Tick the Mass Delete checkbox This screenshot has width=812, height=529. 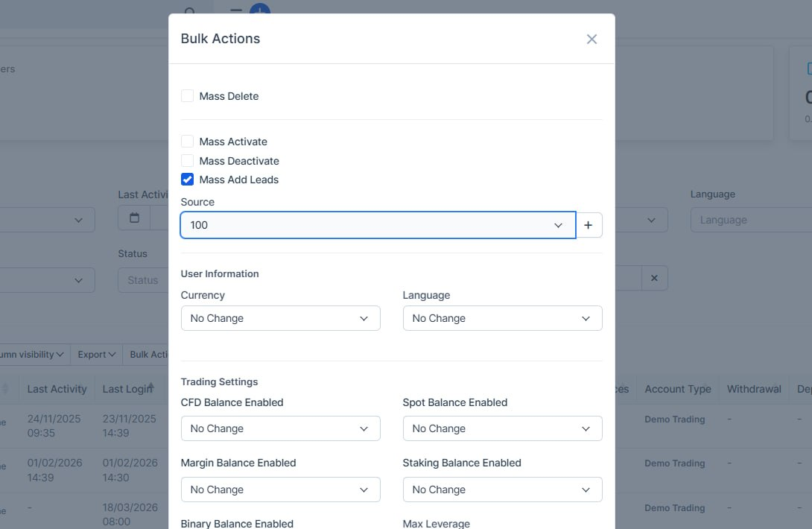(x=188, y=96)
